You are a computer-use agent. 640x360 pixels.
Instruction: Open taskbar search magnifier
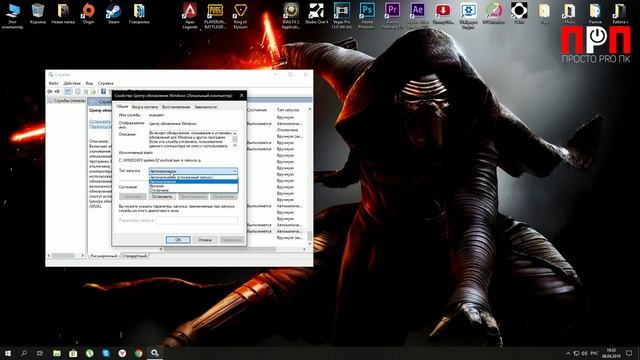(24, 353)
